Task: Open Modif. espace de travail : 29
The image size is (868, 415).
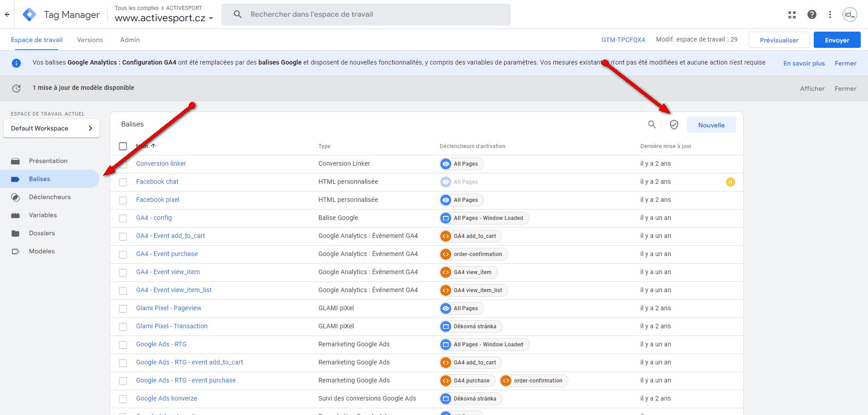Action: click(x=697, y=39)
